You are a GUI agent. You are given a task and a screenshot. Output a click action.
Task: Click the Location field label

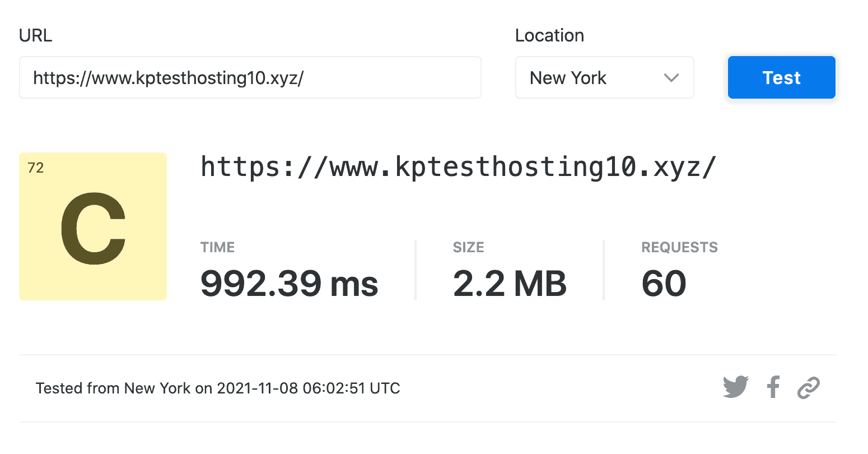549,35
